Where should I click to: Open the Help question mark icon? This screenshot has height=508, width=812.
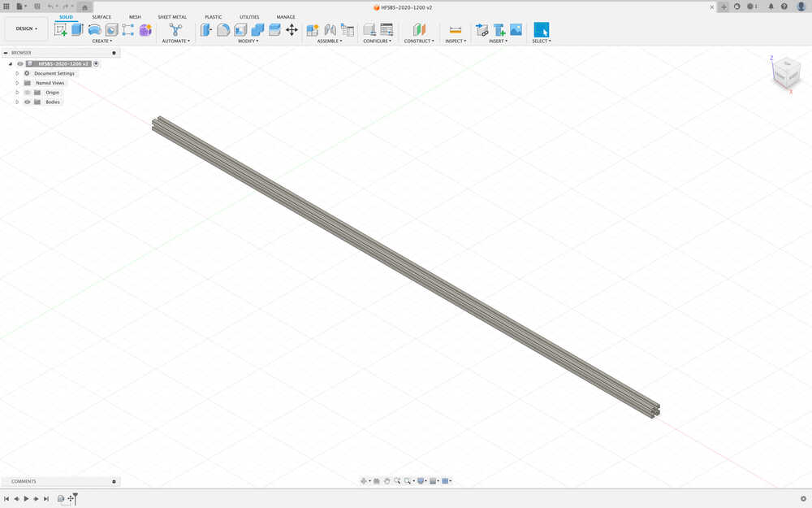pyautogui.click(x=784, y=7)
